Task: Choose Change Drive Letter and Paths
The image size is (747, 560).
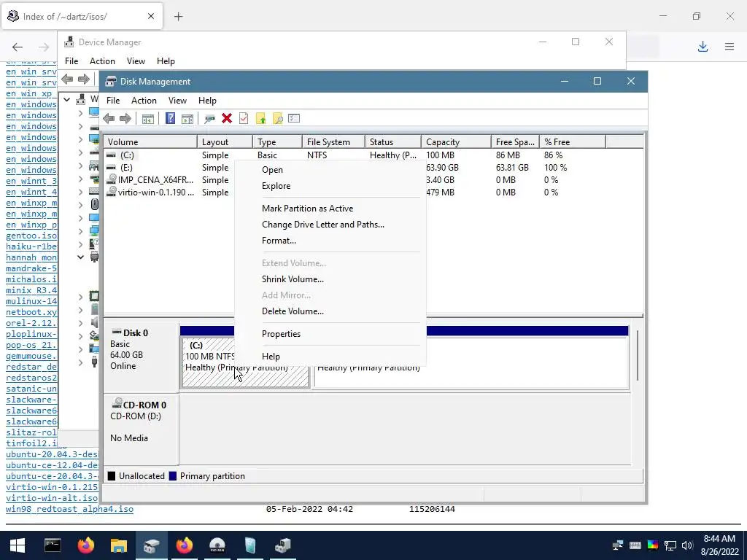Action: 323,225
